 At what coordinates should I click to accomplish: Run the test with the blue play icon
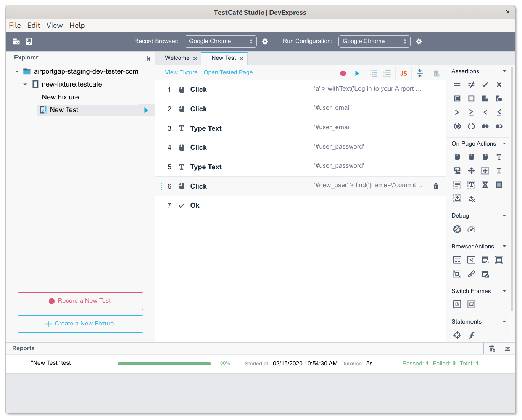(x=357, y=73)
